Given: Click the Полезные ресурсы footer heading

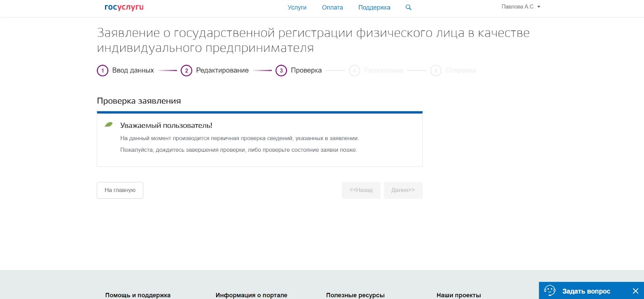Looking at the screenshot, I should click(x=355, y=295).
